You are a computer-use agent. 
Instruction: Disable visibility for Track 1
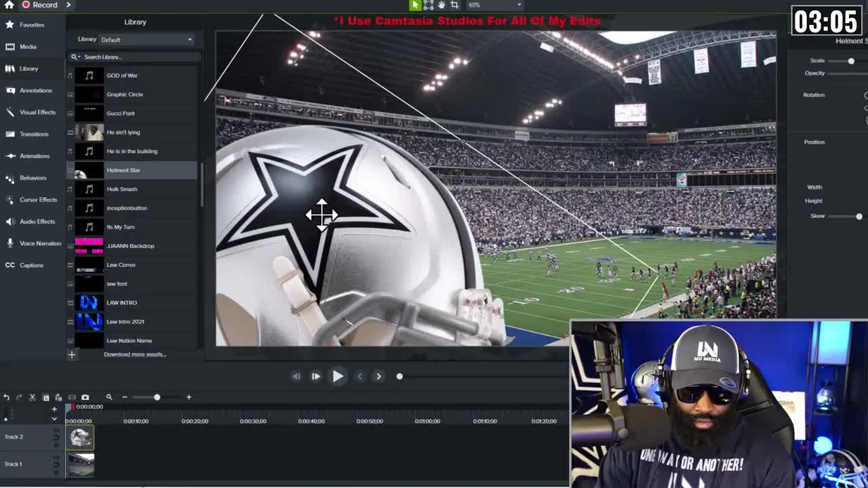coord(56,464)
